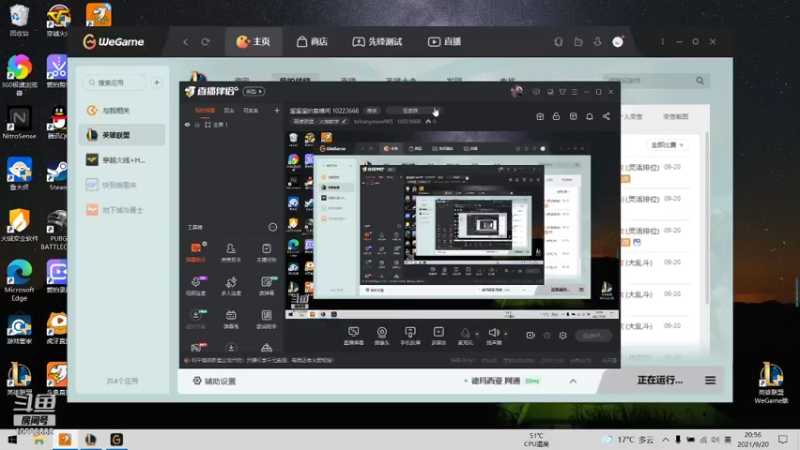Select 英雄联盟 in WeGame sidebar
Screen dimensions: 800x450
coord(122,135)
